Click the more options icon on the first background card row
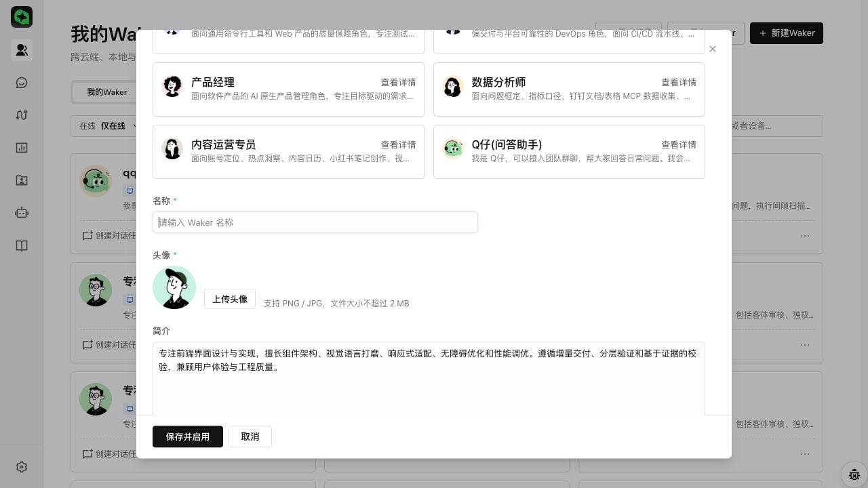 coord(805,236)
